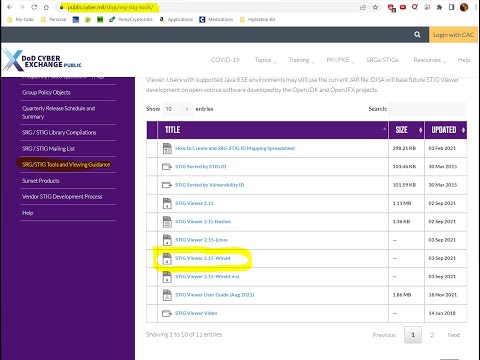
Task: Click the Next pagination button
Action: coord(454,335)
